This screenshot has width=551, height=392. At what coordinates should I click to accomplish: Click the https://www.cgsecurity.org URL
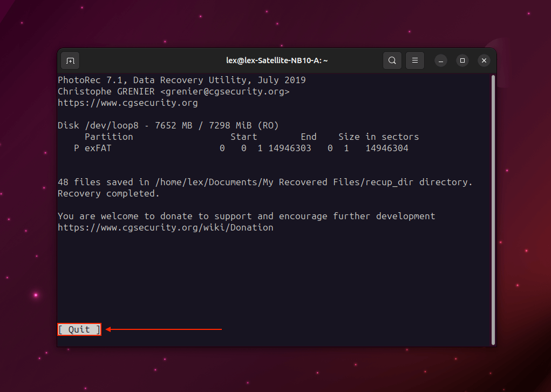click(127, 103)
